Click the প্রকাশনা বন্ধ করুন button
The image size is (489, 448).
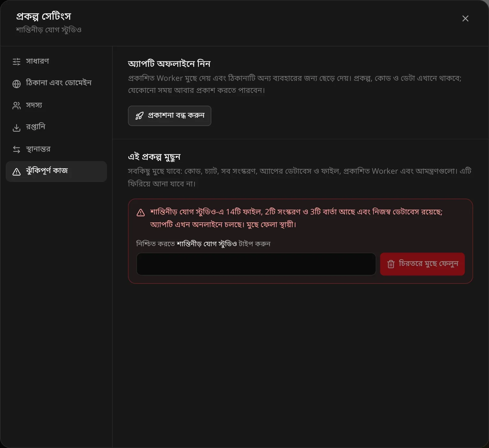pyautogui.click(x=170, y=116)
